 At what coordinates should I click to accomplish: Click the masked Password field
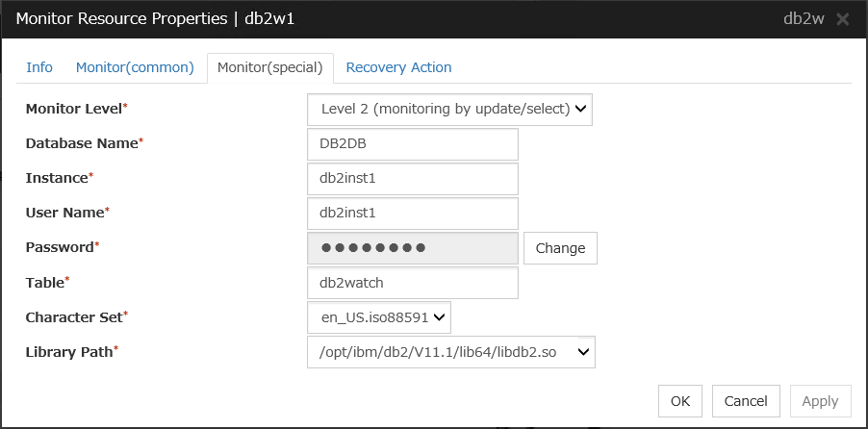click(413, 248)
